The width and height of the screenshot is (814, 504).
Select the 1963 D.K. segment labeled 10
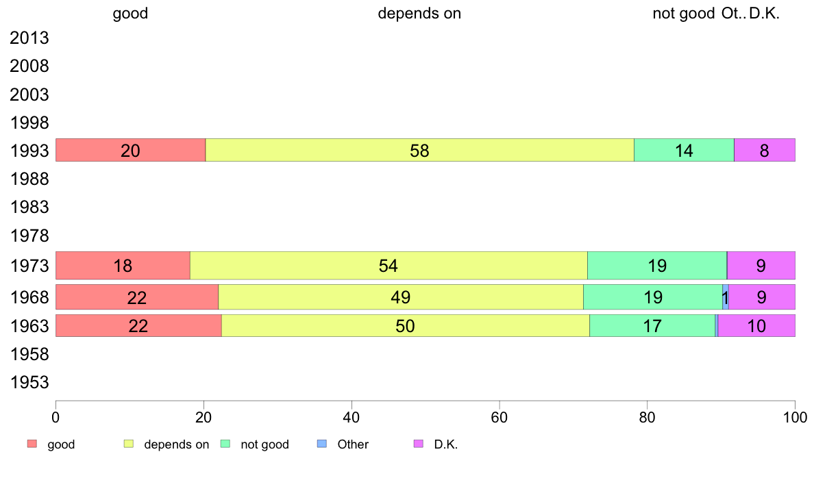(756, 325)
